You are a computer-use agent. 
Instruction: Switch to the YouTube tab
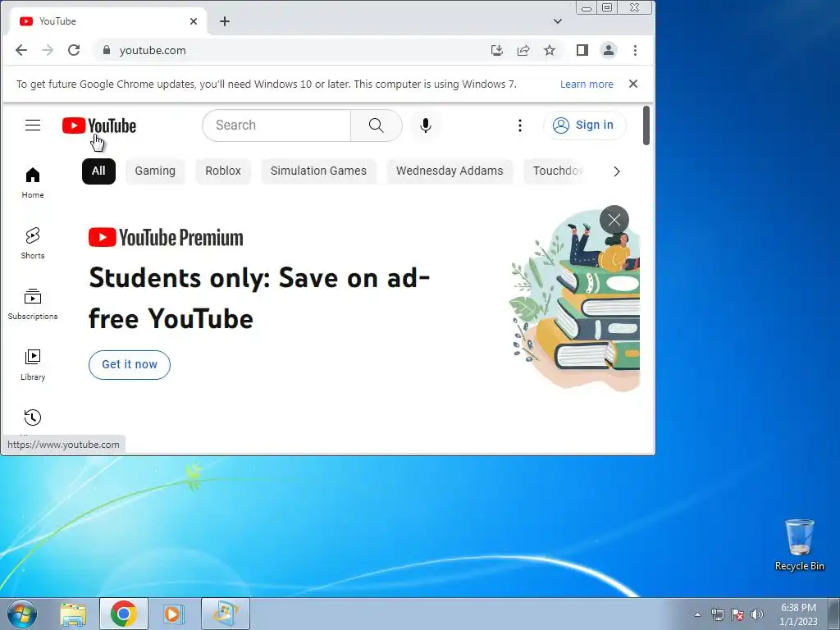tap(107, 21)
